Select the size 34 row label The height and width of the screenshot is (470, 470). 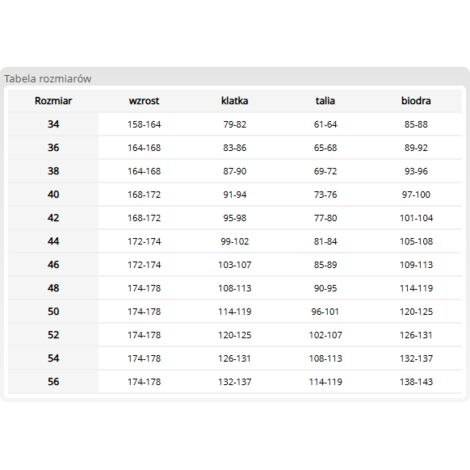pos(53,124)
